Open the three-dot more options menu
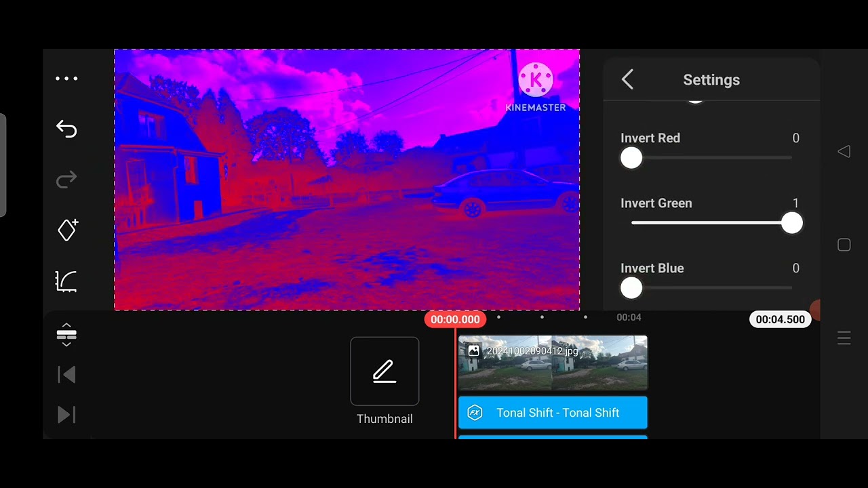Image resolution: width=868 pixels, height=488 pixels. click(x=66, y=79)
